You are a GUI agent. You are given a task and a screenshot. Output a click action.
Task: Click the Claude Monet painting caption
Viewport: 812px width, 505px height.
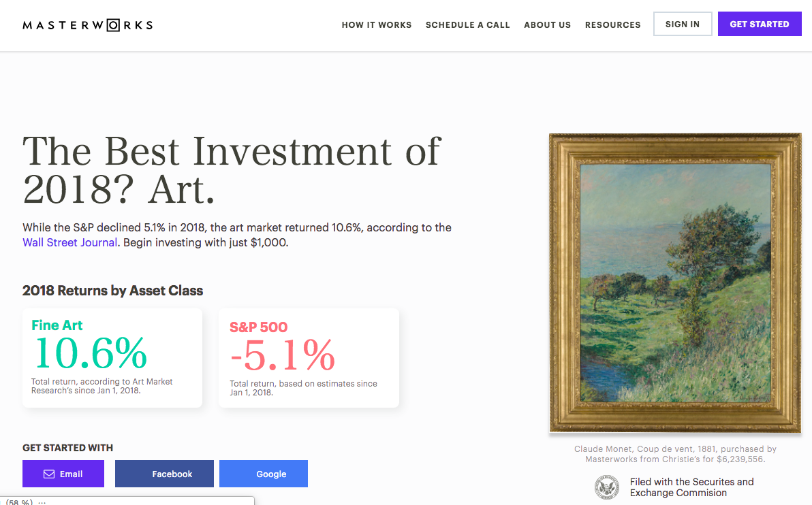pyautogui.click(x=675, y=454)
